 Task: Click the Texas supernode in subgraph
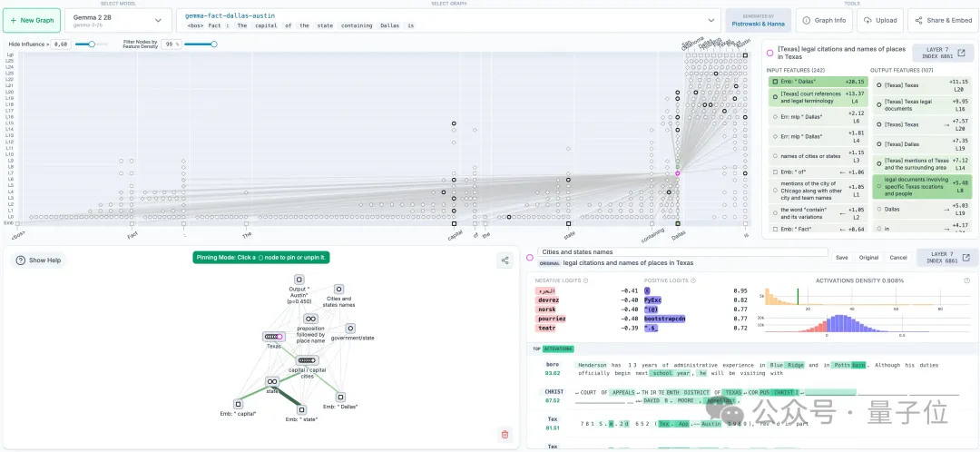(x=274, y=337)
